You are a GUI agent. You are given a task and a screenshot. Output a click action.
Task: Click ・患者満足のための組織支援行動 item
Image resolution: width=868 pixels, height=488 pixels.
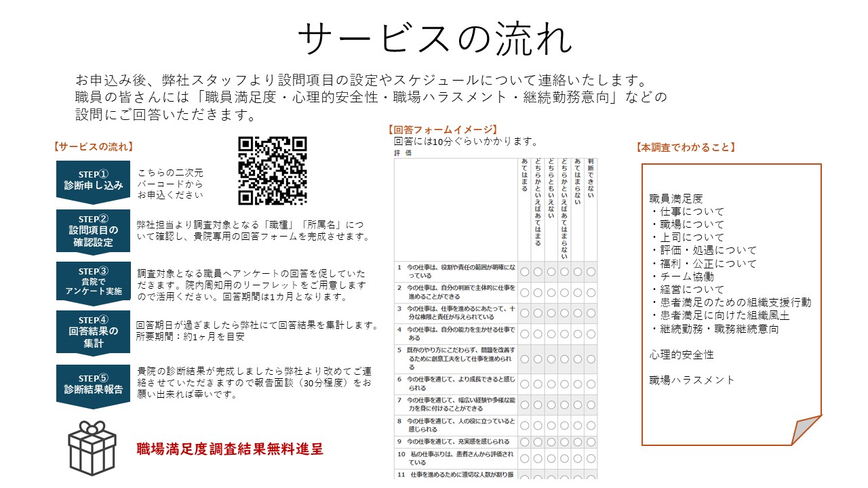(730, 303)
